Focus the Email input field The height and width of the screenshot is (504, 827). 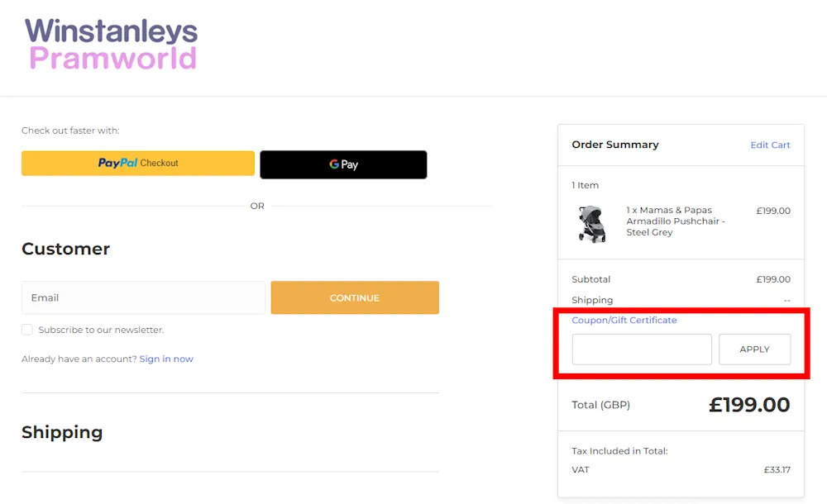point(143,298)
